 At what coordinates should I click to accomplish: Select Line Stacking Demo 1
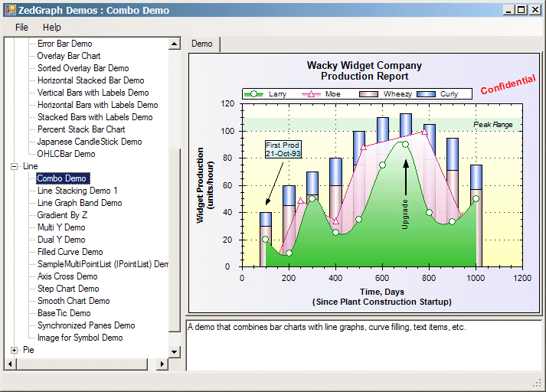[x=77, y=191]
